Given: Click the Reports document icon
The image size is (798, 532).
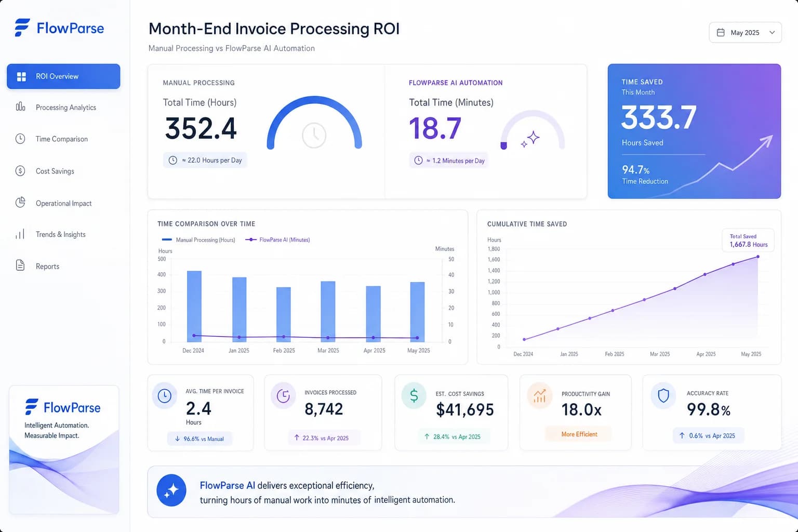Looking at the screenshot, I should click(x=20, y=265).
